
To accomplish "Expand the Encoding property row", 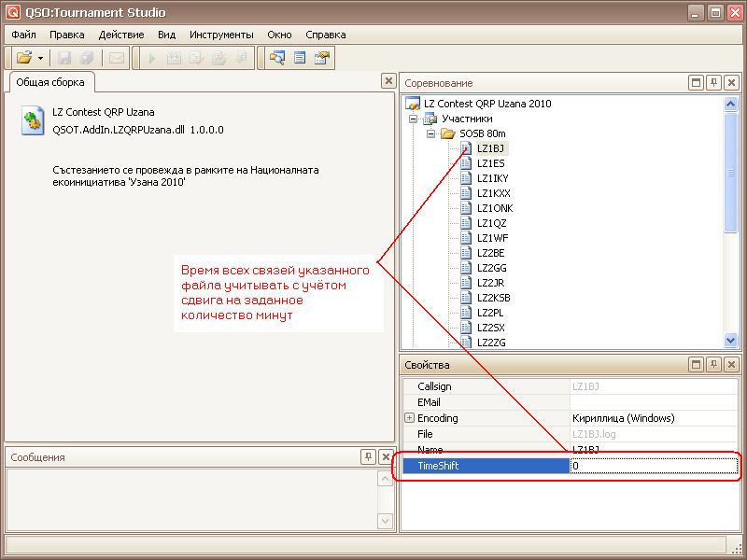I will pos(409,418).
